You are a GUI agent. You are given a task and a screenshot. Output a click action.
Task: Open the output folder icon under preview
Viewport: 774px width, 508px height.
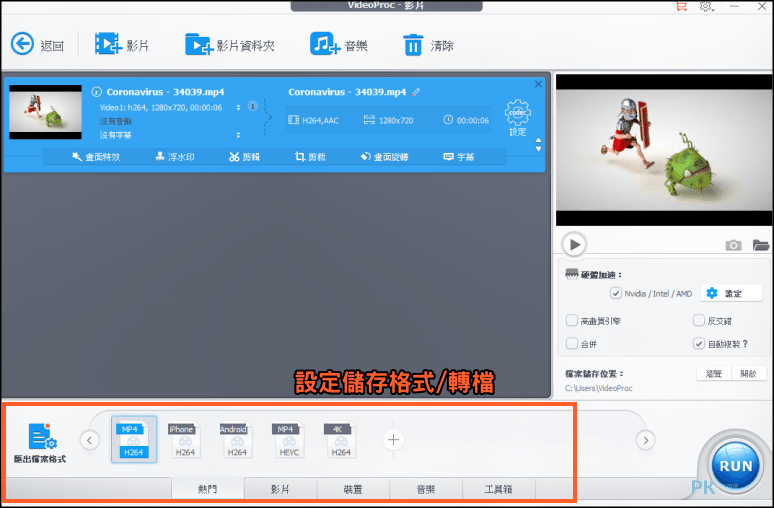point(761,244)
